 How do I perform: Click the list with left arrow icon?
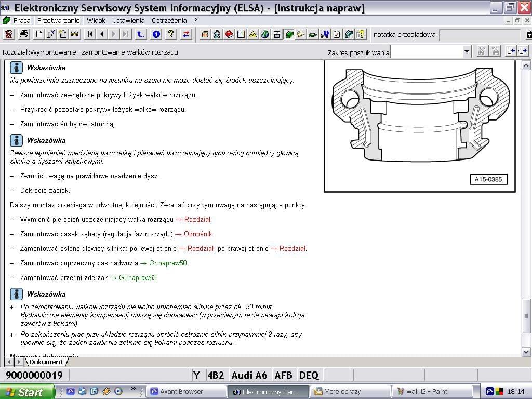(x=511, y=51)
